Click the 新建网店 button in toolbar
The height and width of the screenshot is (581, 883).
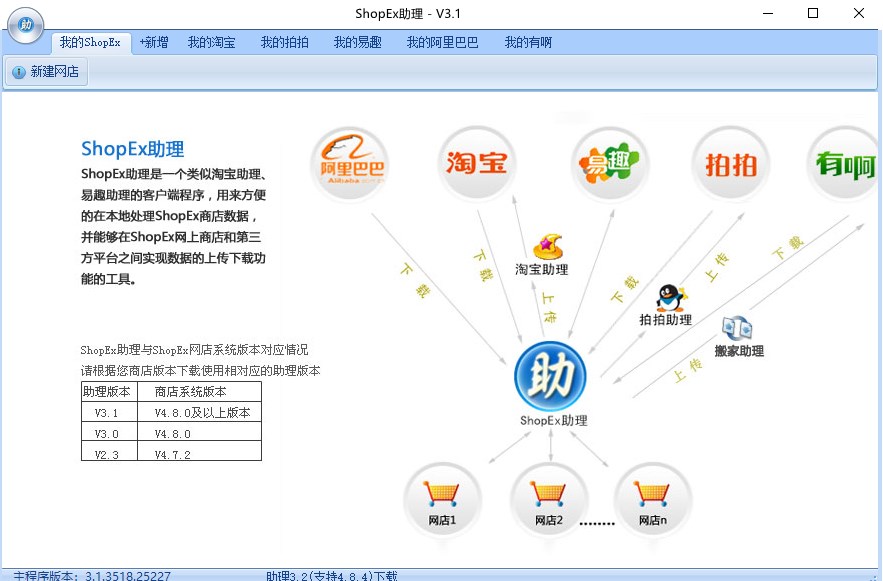coord(46,71)
